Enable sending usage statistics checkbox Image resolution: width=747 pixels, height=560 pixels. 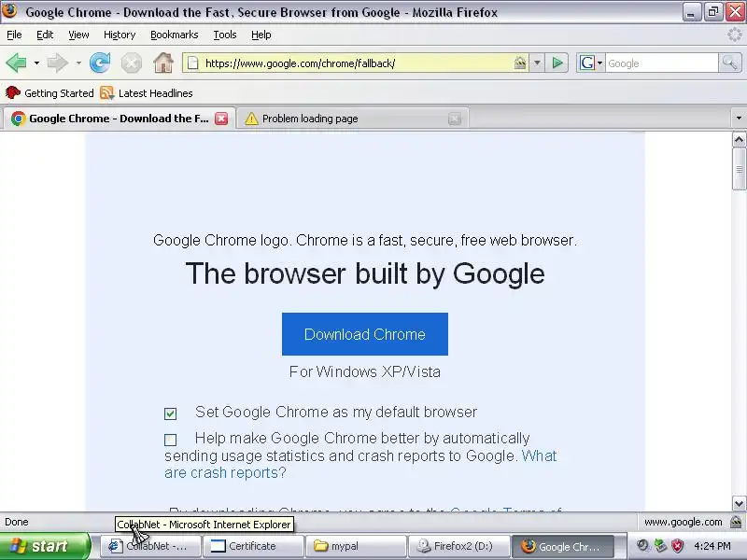(170, 440)
